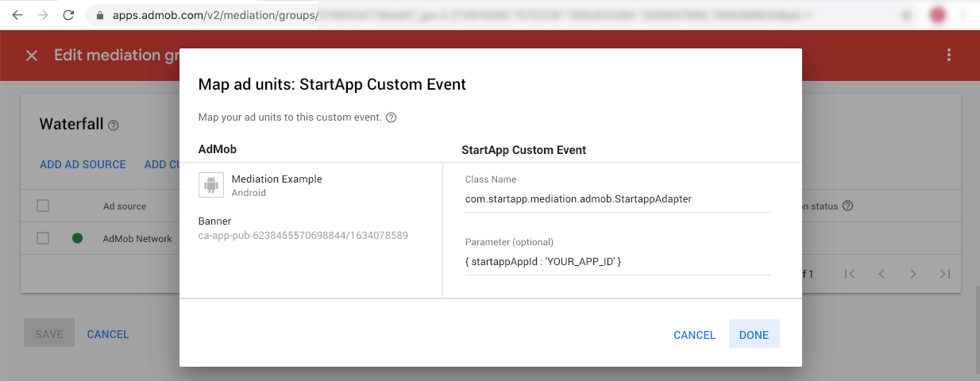The height and width of the screenshot is (381, 980).
Task: Click CANCEL in the Map ad units dialog
Action: 695,335
